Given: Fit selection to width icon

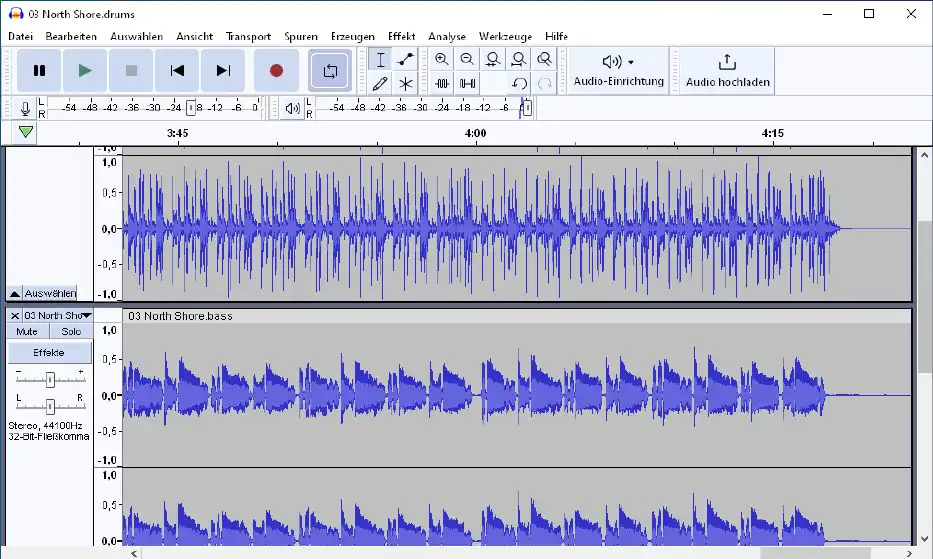Looking at the screenshot, I should (493, 60).
